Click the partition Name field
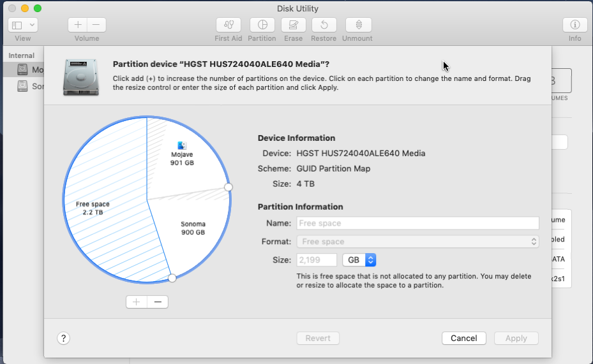The height and width of the screenshot is (364, 593). coord(417,223)
